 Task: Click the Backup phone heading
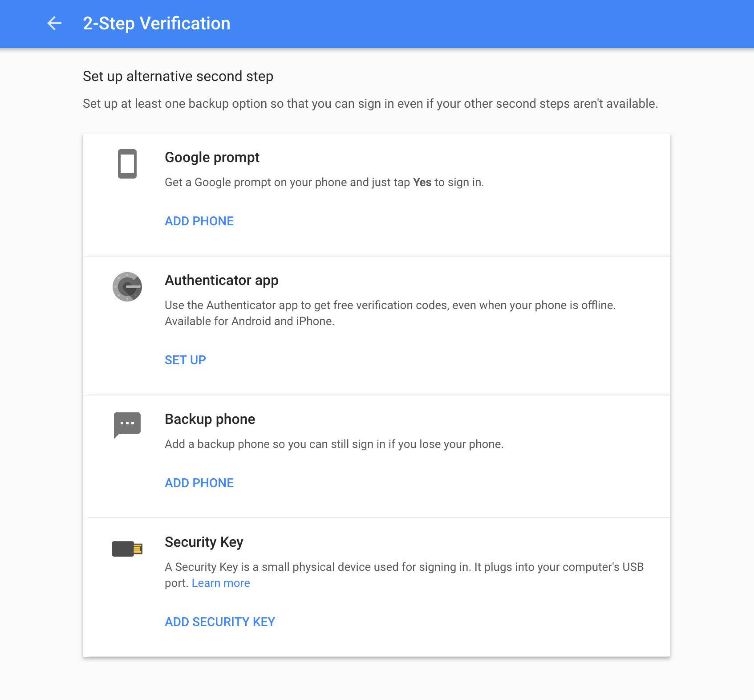pos(210,419)
